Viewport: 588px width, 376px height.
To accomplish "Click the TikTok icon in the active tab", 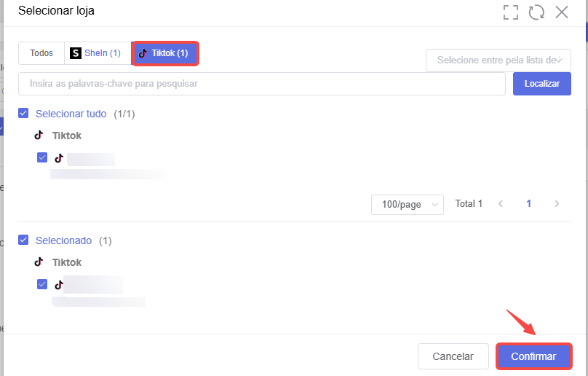I will click(143, 53).
